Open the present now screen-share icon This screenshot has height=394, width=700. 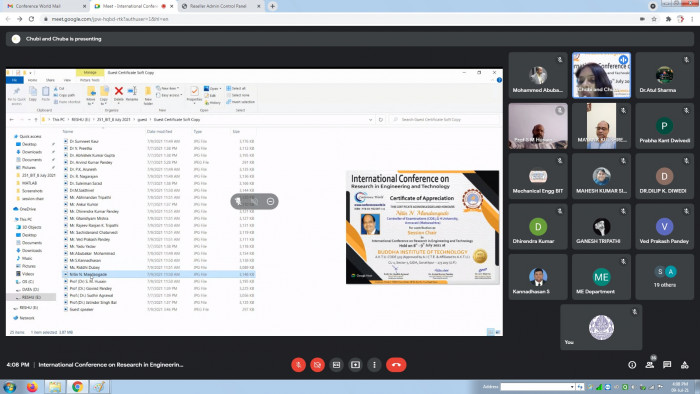(355, 365)
